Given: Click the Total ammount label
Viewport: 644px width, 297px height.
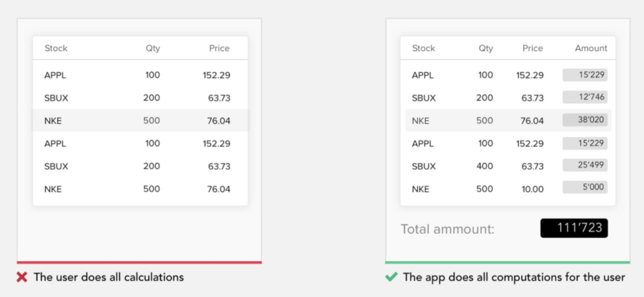Looking at the screenshot, I should [448, 229].
